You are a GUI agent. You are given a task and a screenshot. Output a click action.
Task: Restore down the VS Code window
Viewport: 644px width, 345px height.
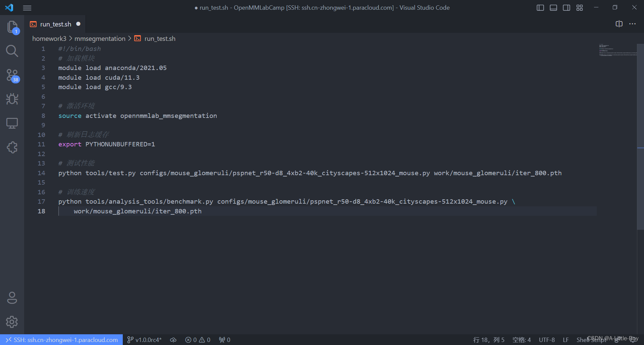[x=615, y=7]
